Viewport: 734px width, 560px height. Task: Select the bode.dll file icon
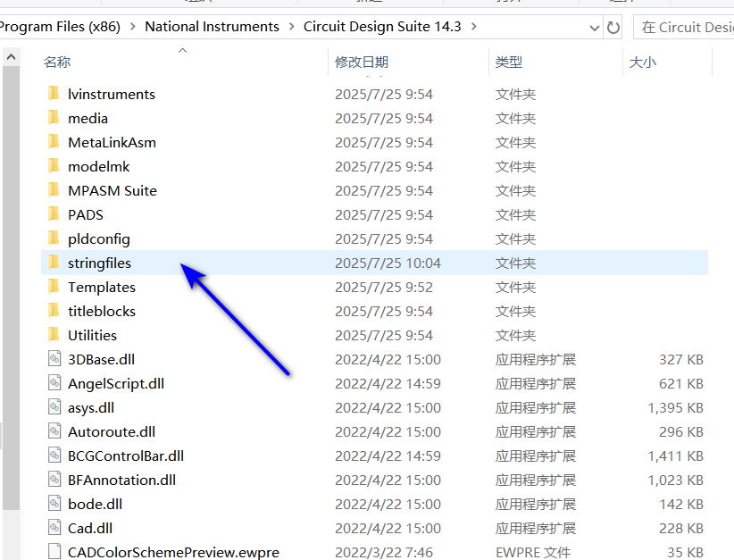coord(54,504)
